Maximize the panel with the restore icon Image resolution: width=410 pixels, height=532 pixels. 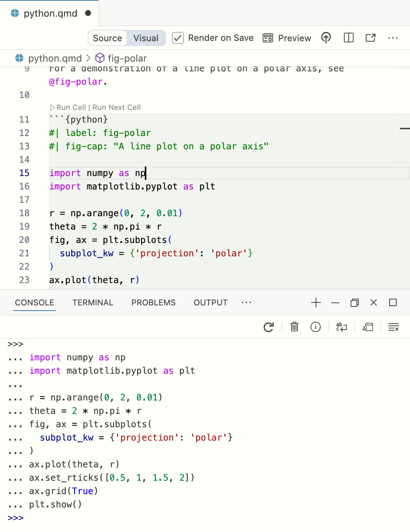[x=354, y=302]
